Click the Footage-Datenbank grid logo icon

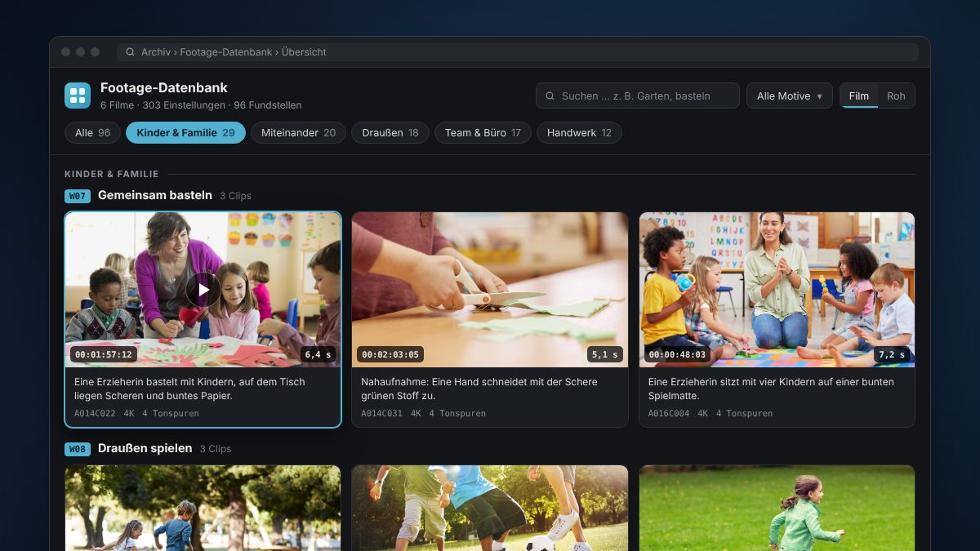point(78,96)
